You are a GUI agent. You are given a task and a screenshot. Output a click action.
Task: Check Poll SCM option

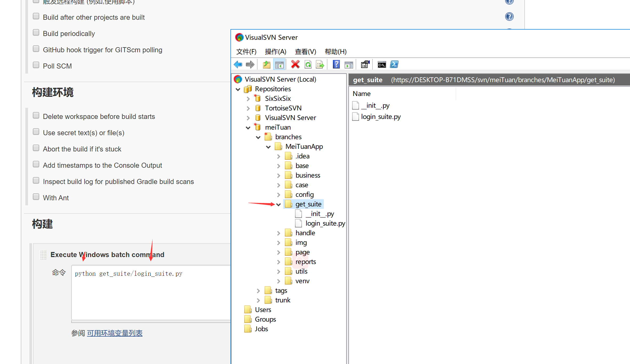click(x=36, y=65)
